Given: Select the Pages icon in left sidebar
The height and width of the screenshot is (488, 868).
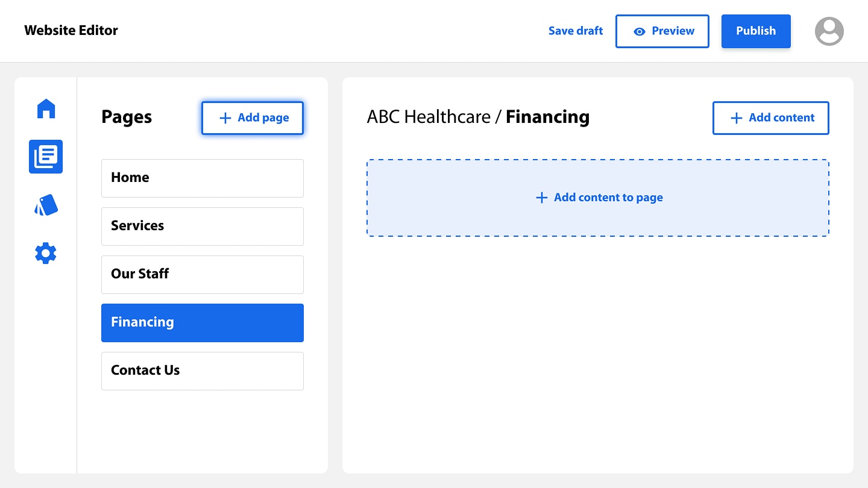Looking at the screenshot, I should (46, 157).
